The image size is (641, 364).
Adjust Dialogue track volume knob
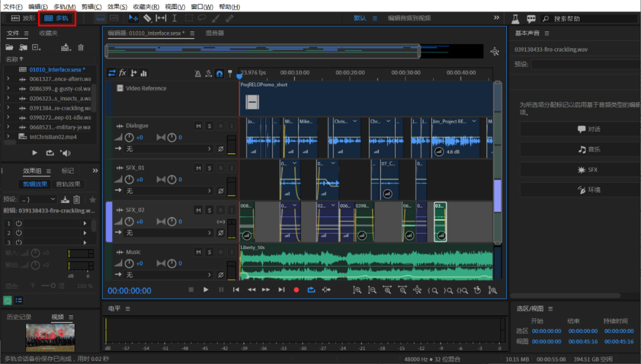pyautogui.click(x=129, y=138)
